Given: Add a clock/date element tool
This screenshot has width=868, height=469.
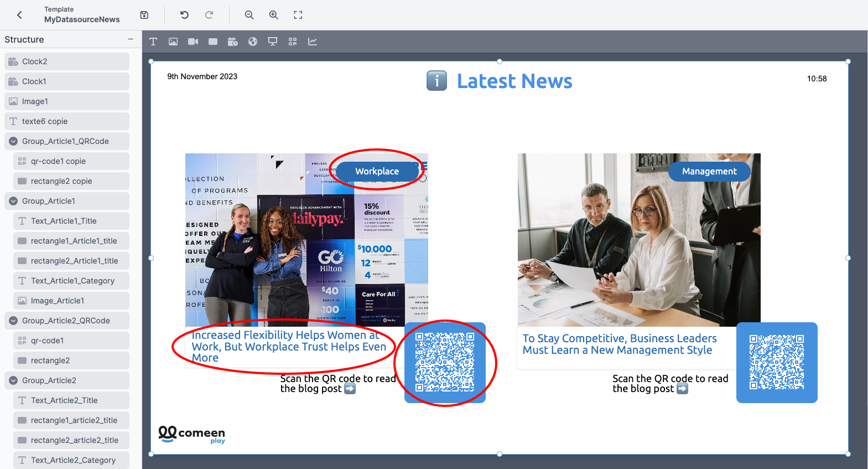Looking at the screenshot, I should (233, 42).
